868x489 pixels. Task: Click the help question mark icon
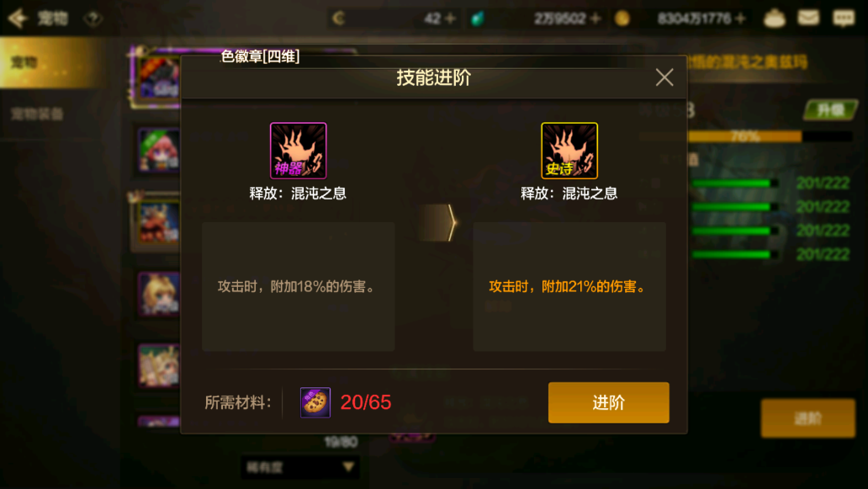pyautogui.click(x=93, y=19)
